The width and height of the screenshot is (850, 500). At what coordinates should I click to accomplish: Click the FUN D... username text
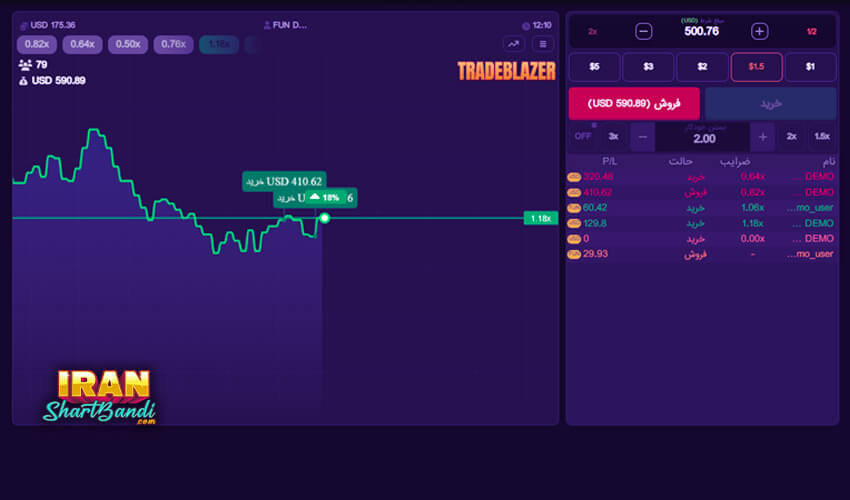pos(289,25)
